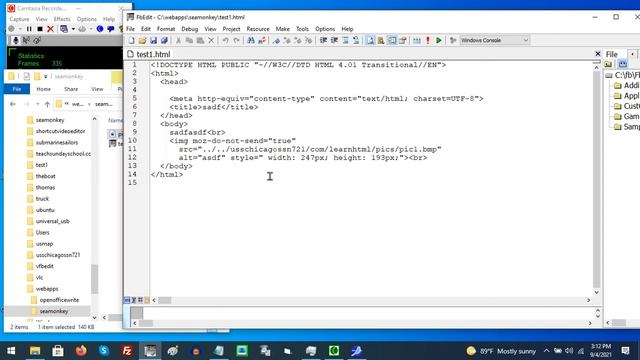Viewport: 640px width, 360px height.
Task: Click the red X delete icon in Camtasia
Action: click(50, 29)
